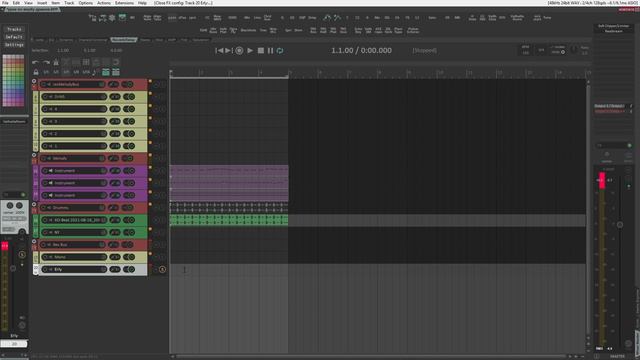Toggle the round button left of Drums name
640x360 pixels.
click(44, 208)
